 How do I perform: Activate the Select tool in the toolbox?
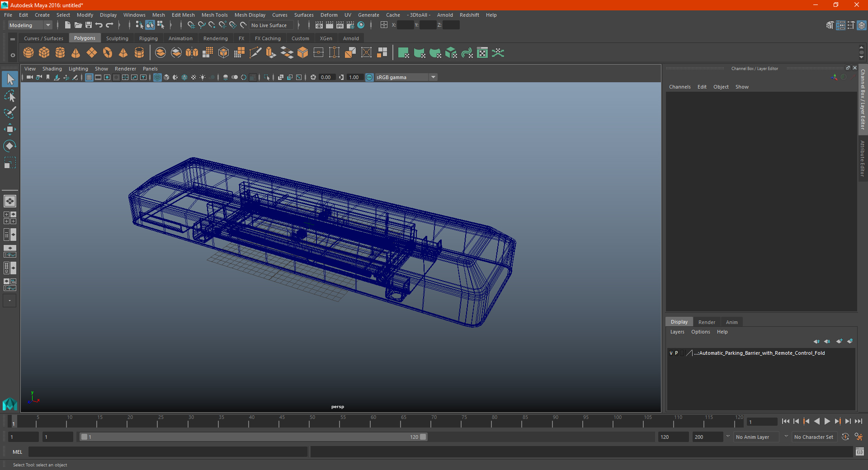[9, 80]
